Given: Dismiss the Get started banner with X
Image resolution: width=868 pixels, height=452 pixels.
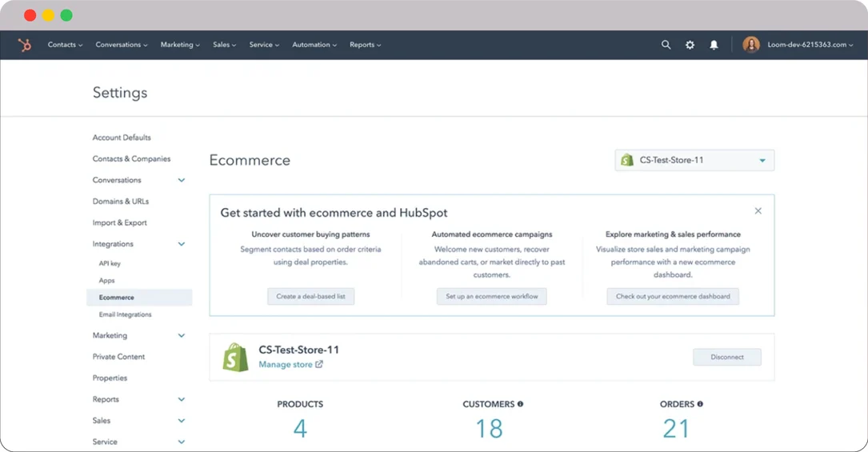Looking at the screenshot, I should (758, 210).
